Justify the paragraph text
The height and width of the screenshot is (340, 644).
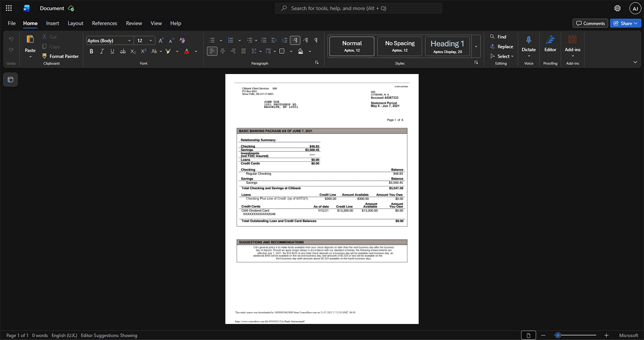pyautogui.click(x=243, y=51)
